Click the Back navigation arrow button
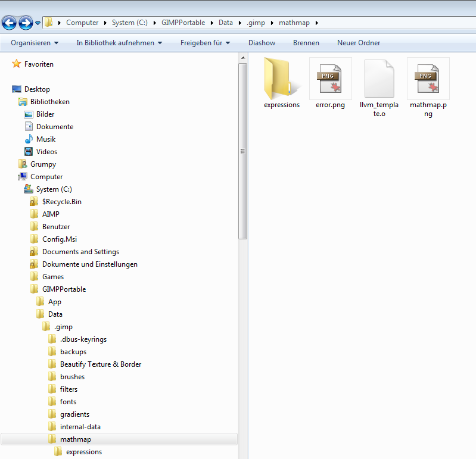This screenshot has height=459, width=476. point(10,23)
